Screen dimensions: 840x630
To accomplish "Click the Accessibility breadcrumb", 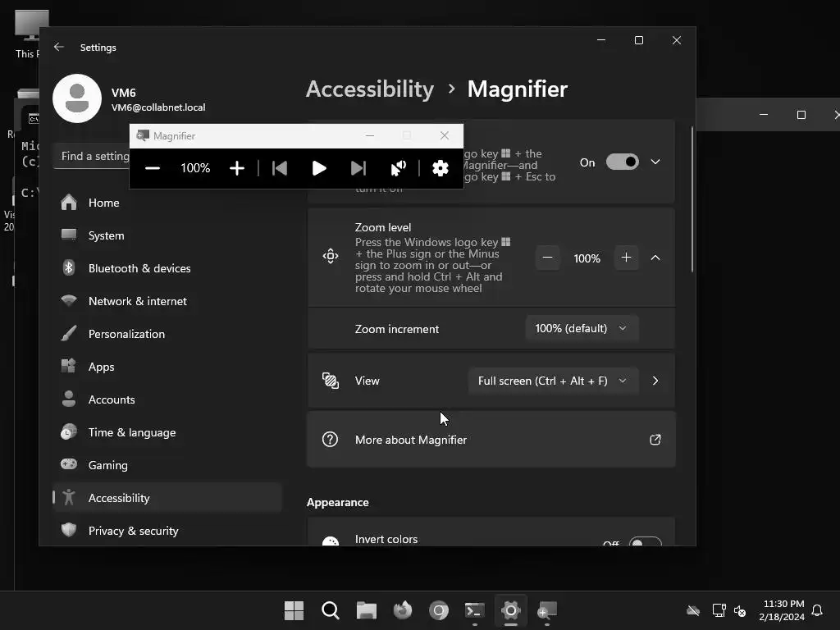I will click(x=370, y=89).
